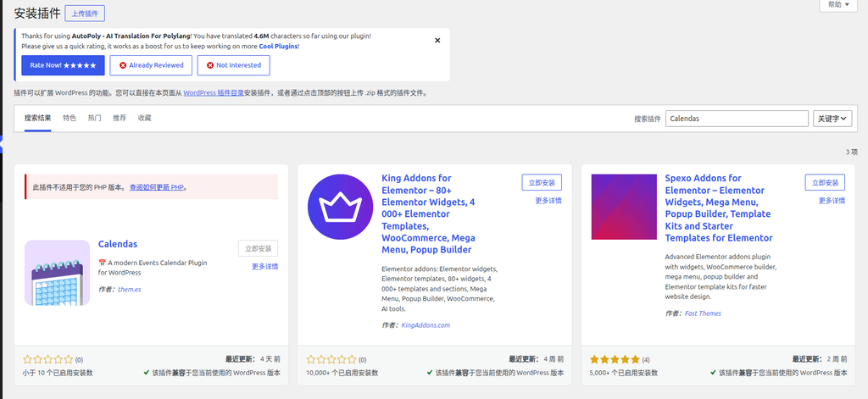Click the 5,000+ 个已启用安装数 text
The image size is (868, 399).
click(x=624, y=373)
